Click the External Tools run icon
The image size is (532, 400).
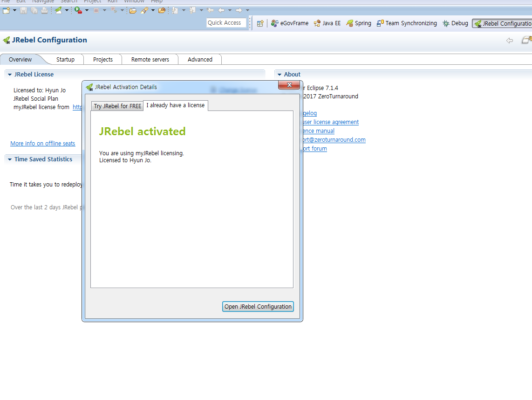[x=78, y=11]
